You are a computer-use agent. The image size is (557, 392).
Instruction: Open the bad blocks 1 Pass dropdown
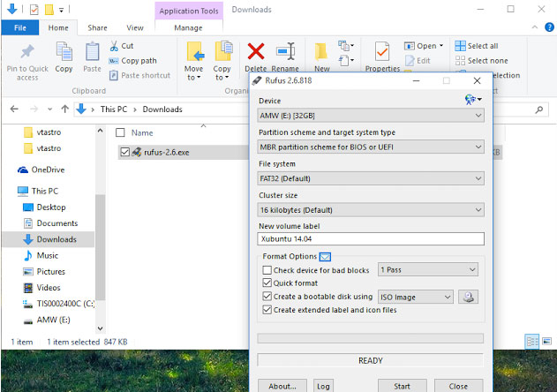pos(428,270)
